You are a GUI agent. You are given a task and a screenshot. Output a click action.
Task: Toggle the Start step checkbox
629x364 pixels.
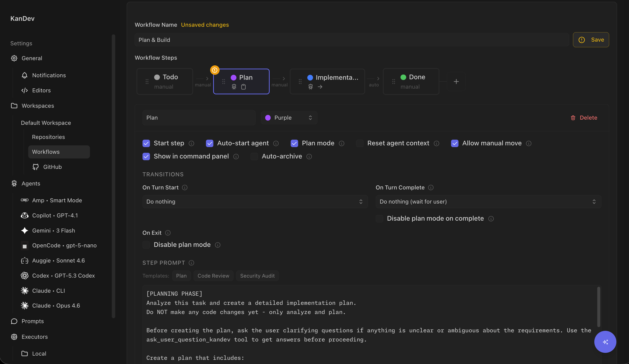(146, 143)
